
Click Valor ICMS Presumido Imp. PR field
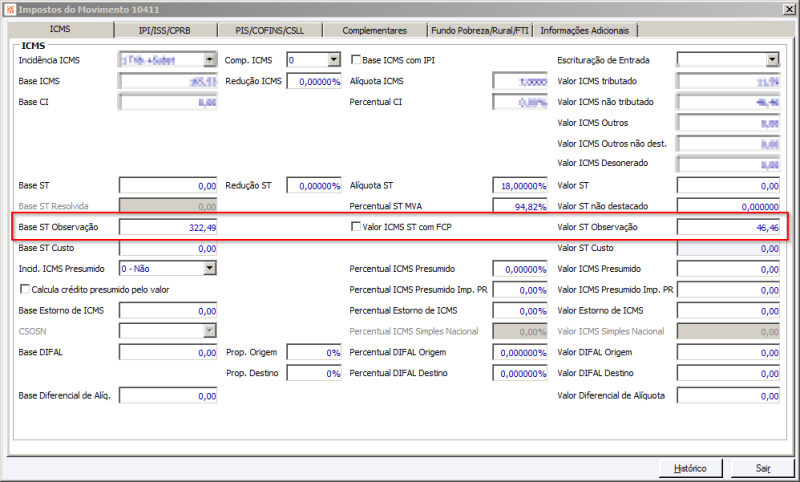(x=728, y=290)
